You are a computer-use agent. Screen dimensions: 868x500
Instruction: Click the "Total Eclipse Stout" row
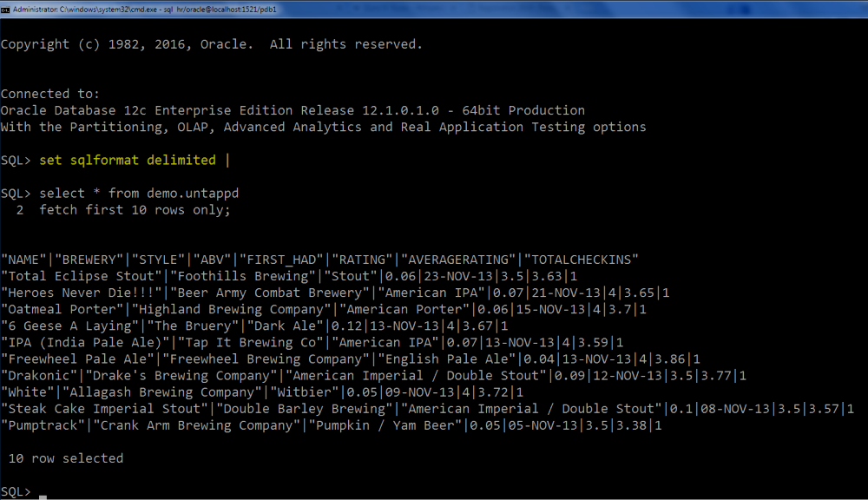[289, 276]
